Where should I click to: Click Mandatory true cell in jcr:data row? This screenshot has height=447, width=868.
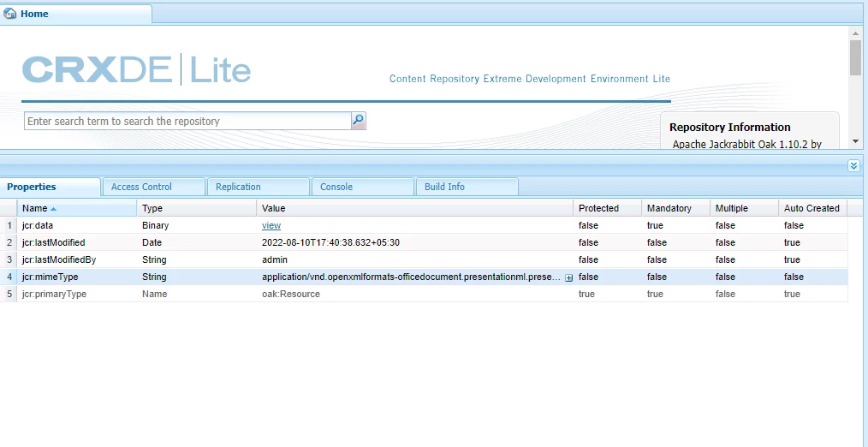point(655,225)
